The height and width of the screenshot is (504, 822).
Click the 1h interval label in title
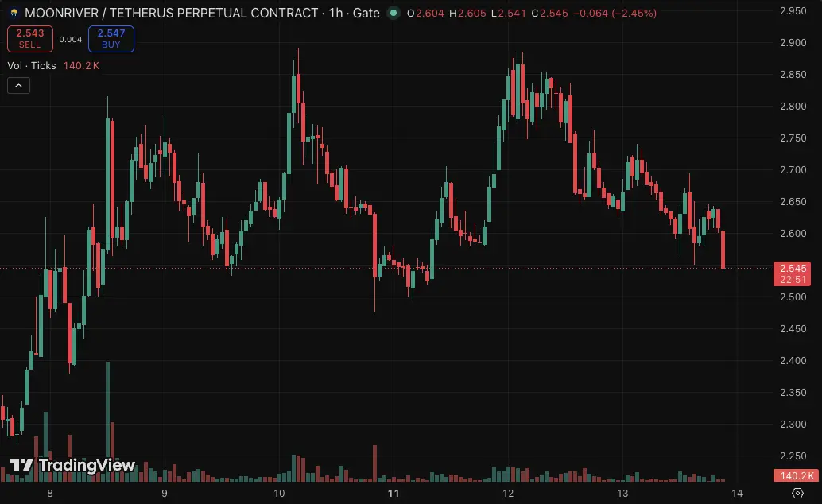click(x=335, y=13)
